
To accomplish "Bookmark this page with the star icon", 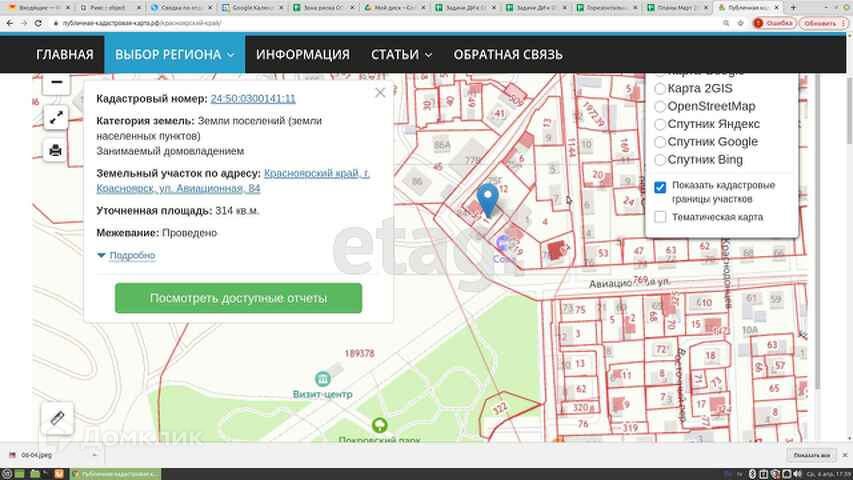I will click(740, 23).
